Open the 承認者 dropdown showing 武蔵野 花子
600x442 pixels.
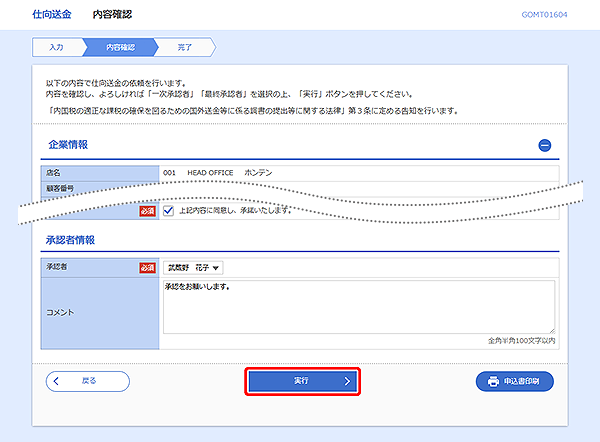click(x=193, y=267)
